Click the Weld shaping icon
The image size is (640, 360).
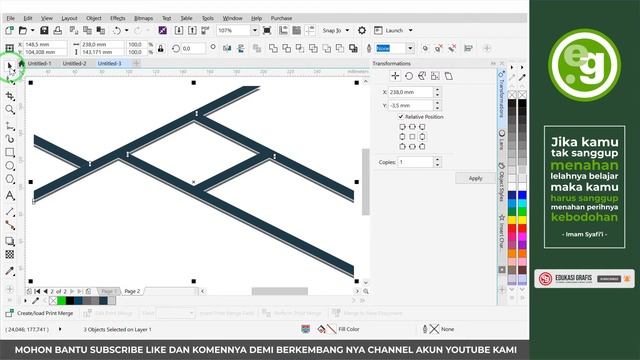click(x=273, y=49)
